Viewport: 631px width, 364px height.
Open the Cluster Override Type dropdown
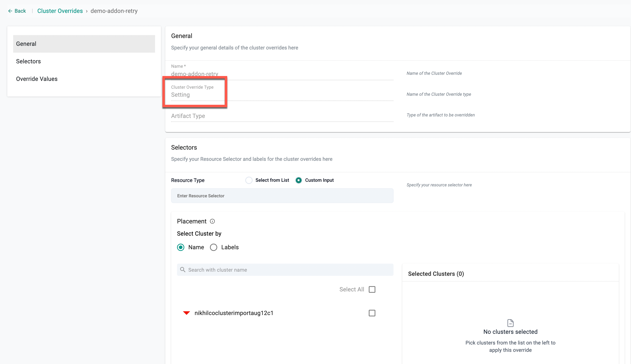(282, 95)
